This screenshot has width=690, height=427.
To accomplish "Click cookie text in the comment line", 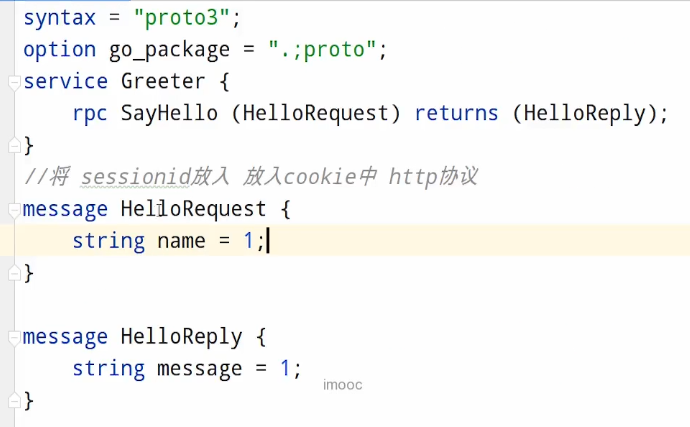I will point(319,177).
